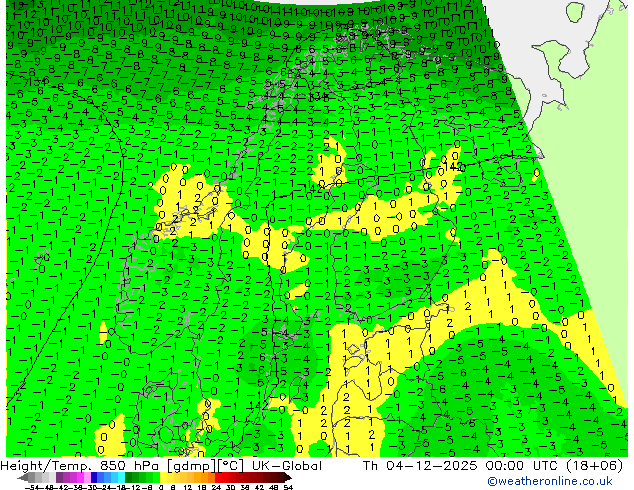Click the orange legend swatch

(x=205, y=477)
